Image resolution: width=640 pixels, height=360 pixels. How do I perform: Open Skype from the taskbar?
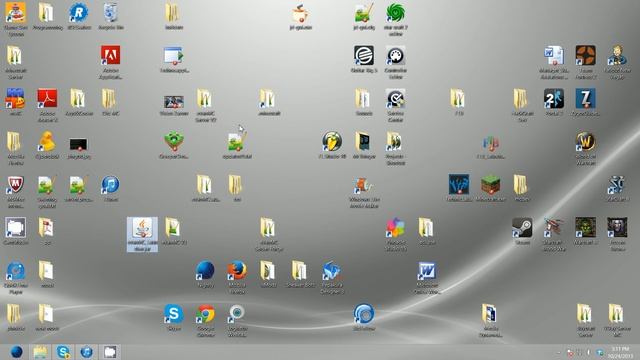63,352
